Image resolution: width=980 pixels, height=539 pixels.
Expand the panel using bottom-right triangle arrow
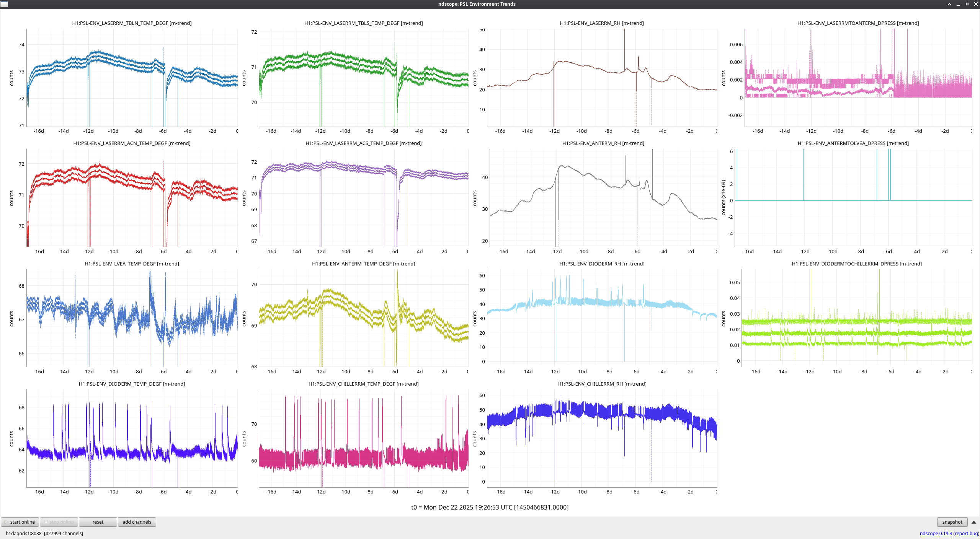[974, 522]
